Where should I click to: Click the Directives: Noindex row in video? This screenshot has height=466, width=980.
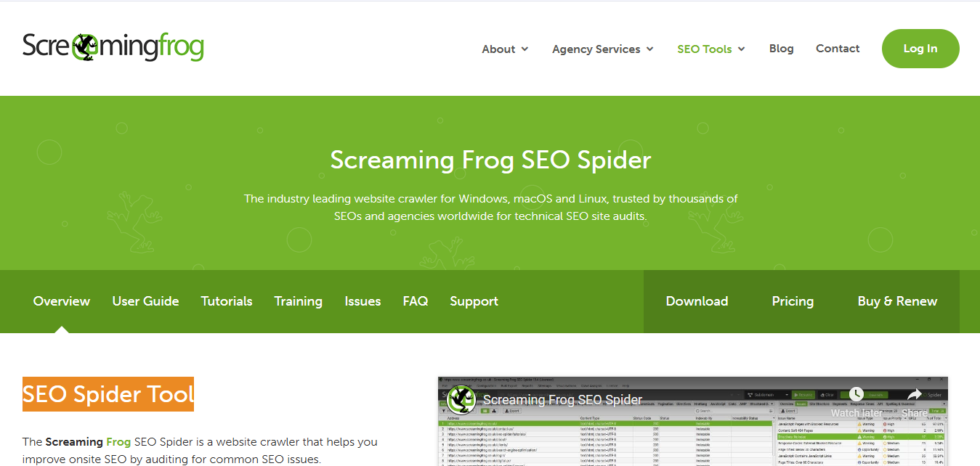point(860,438)
